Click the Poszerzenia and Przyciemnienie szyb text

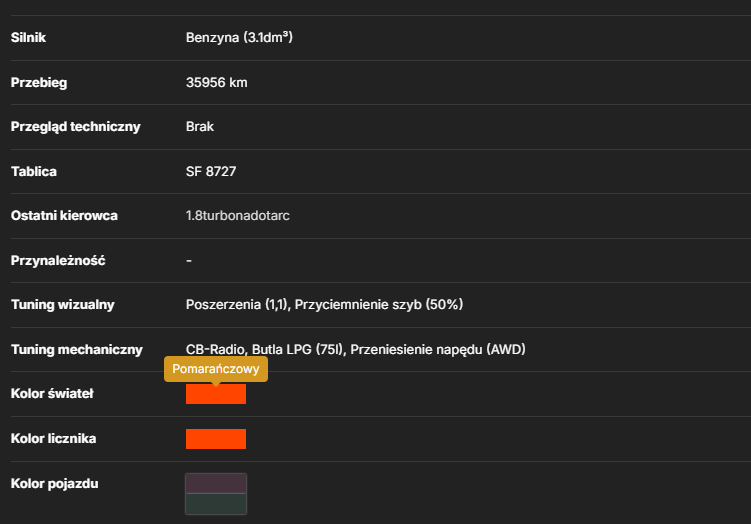(324, 305)
